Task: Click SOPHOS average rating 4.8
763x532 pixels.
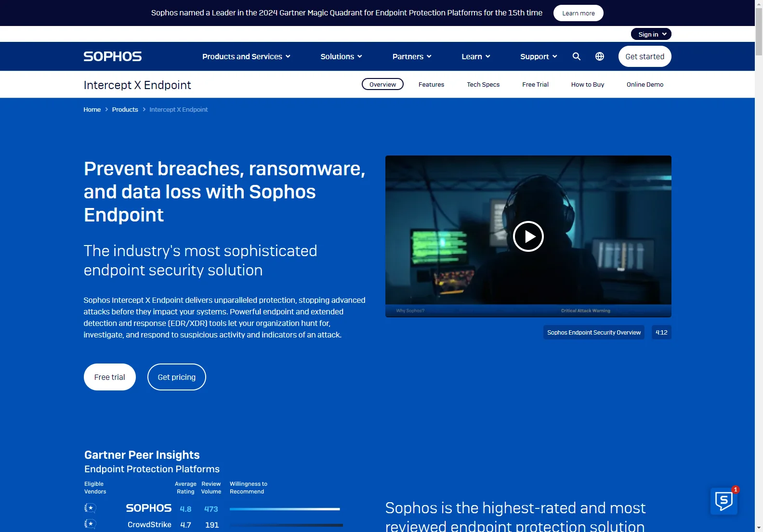Action: point(185,509)
